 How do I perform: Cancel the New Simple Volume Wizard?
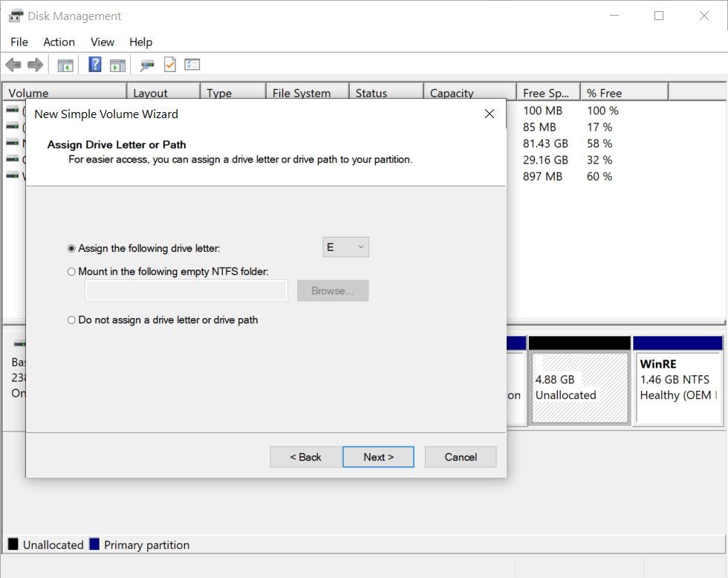pyautogui.click(x=460, y=457)
